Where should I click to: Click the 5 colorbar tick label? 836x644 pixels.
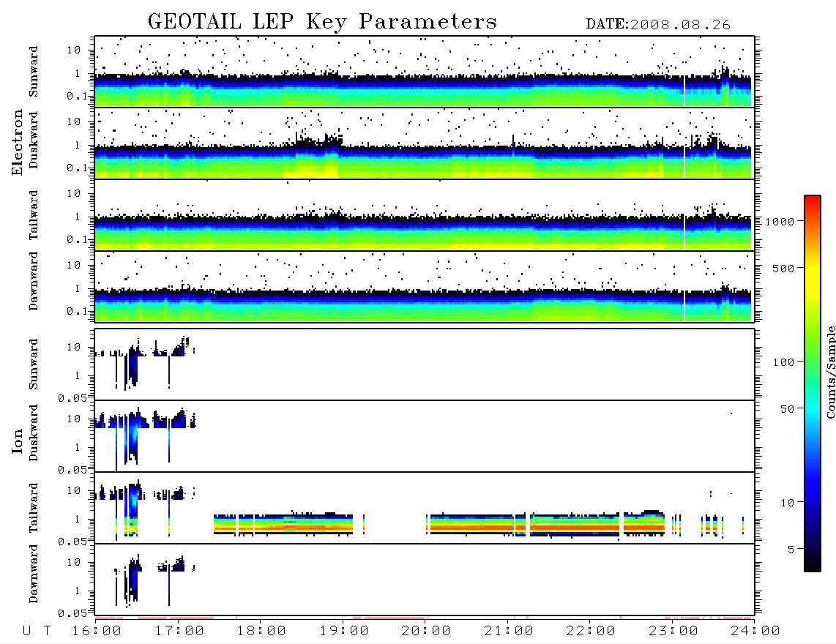[791, 550]
